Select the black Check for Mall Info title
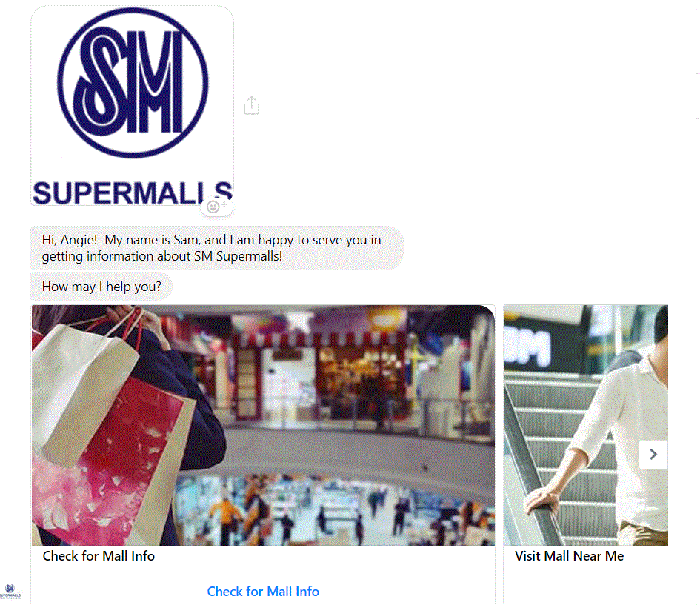Screen dimensions: 700x605 [99, 556]
